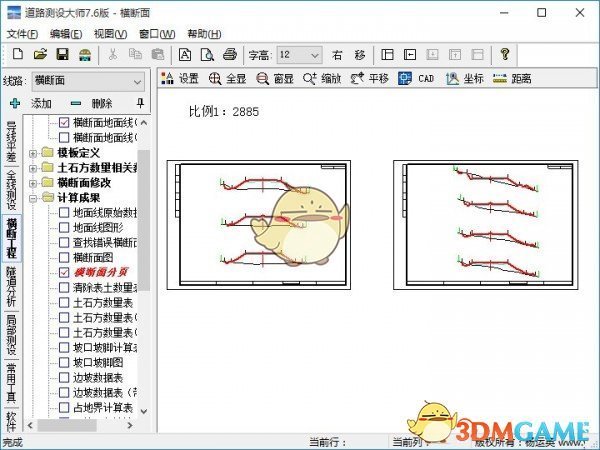
Task: Click the tree scroll up arrow
Action: coord(144,123)
